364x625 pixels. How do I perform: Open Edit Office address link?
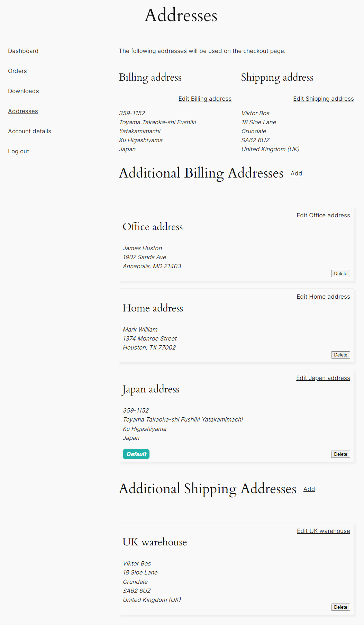point(323,215)
